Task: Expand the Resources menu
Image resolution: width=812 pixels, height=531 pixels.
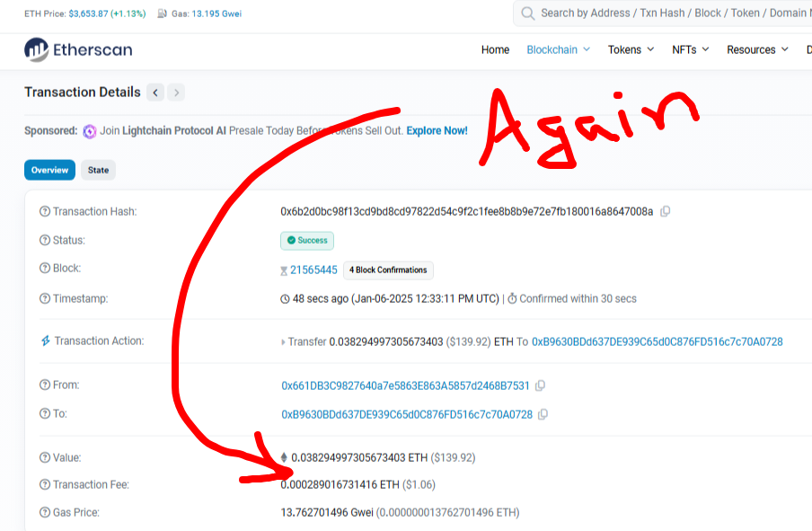Action: (x=757, y=49)
